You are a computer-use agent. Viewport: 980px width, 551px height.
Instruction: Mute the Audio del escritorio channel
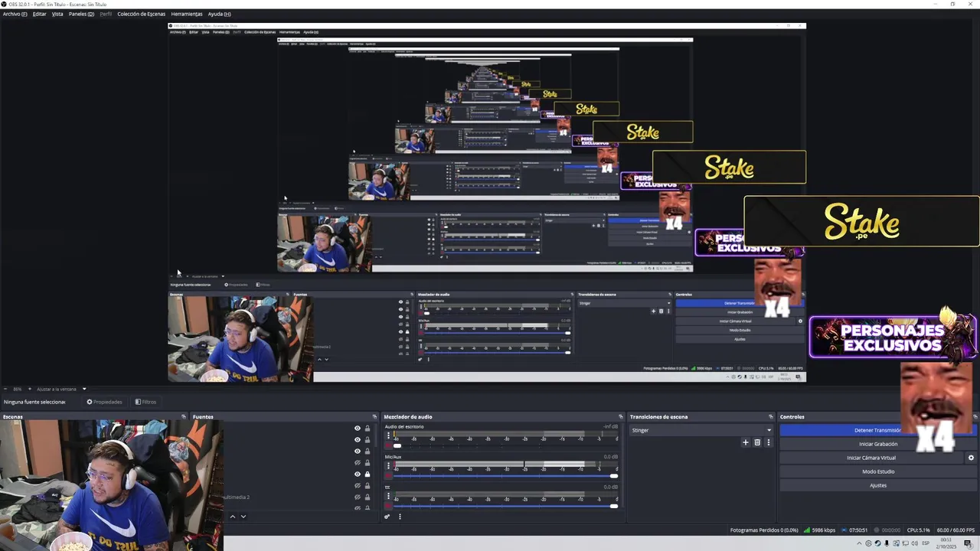tap(388, 445)
